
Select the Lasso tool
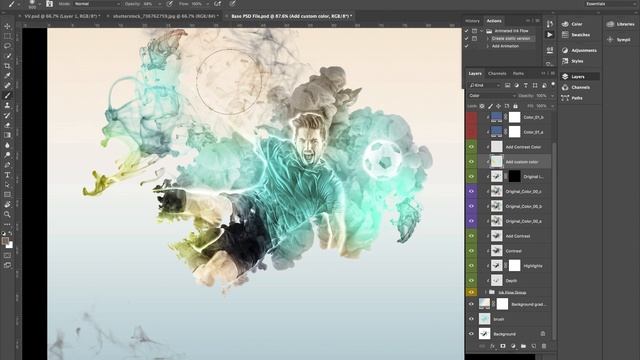pyautogui.click(x=7, y=46)
